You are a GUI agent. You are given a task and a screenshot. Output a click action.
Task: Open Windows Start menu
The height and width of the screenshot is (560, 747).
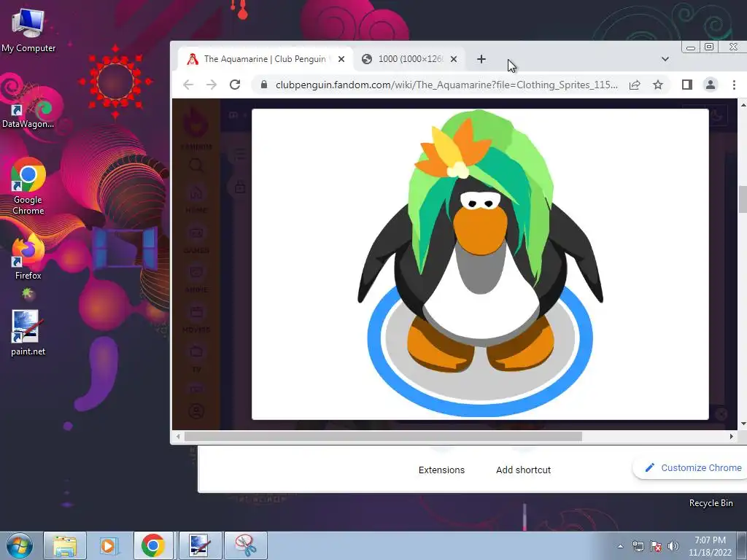pyautogui.click(x=20, y=545)
